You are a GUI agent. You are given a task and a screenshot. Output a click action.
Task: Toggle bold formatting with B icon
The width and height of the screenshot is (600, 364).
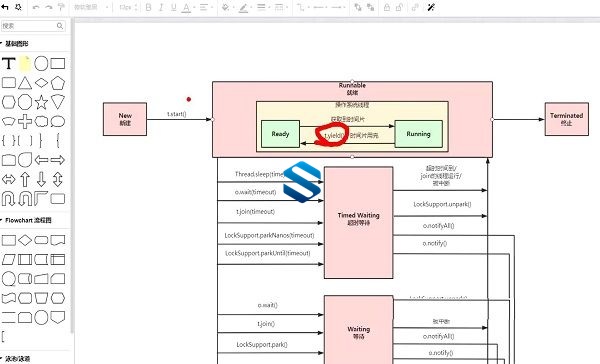click(x=148, y=7)
